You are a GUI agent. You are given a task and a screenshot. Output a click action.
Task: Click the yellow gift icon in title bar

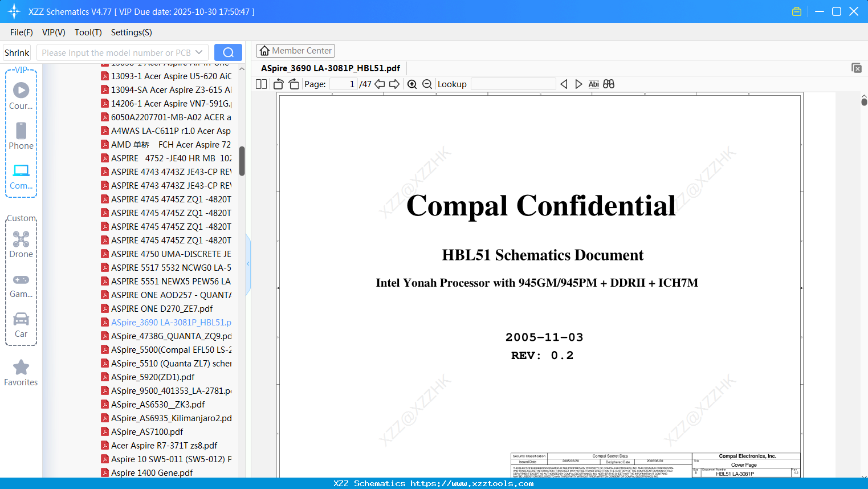click(797, 11)
